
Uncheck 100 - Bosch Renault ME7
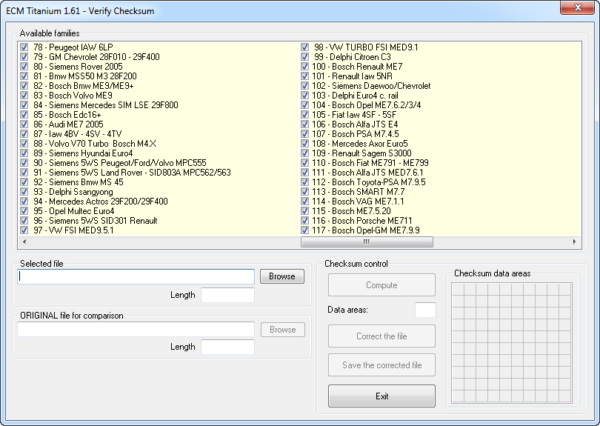(305, 66)
